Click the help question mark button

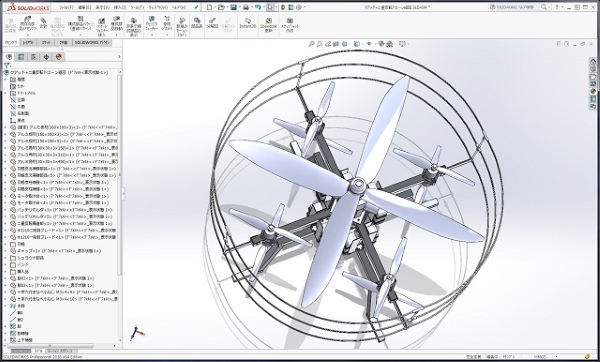pyautogui.click(x=557, y=7)
